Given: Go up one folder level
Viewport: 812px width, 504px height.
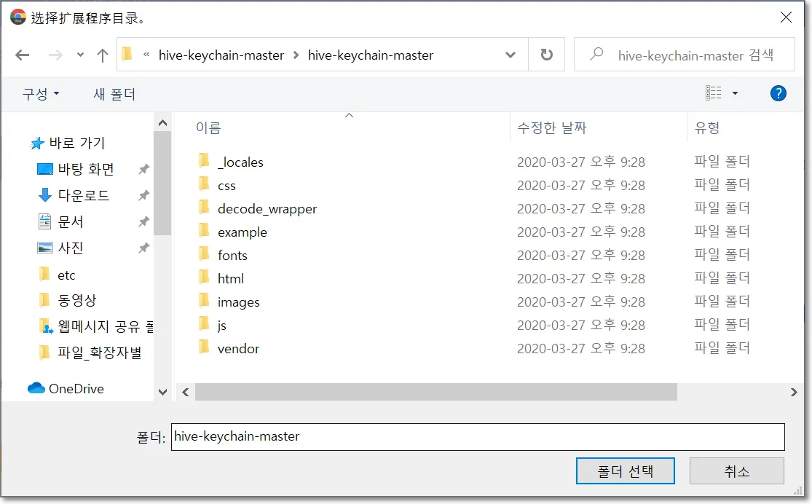Looking at the screenshot, I should [103, 55].
